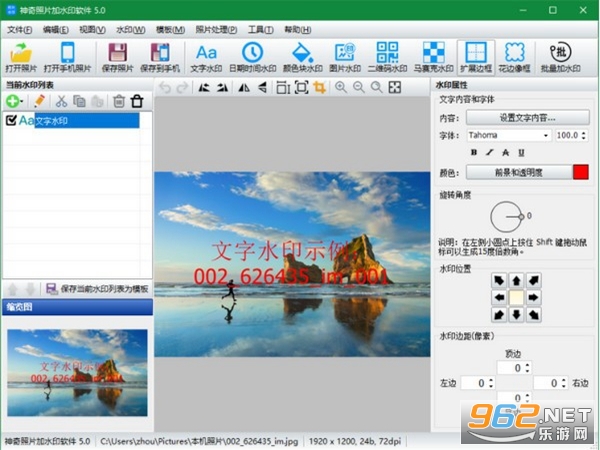Image resolution: width=600 pixels, height=450 pixels.
Task: Click 保存当前水印列表为模板 button
Action: point(97,289)
